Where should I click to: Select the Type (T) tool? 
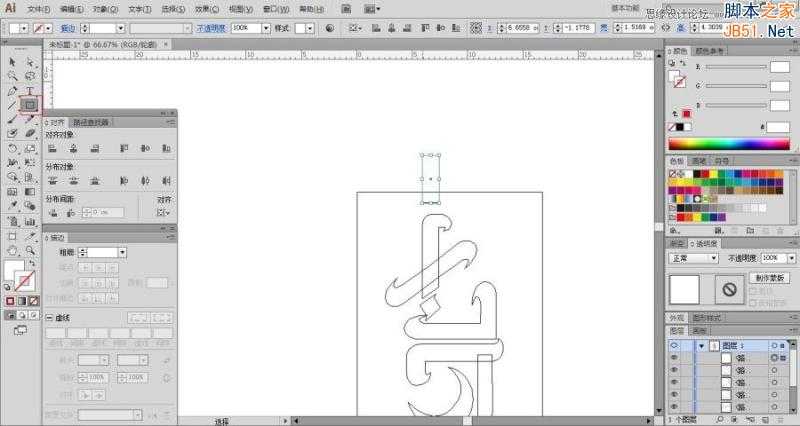tap(30, 91)
